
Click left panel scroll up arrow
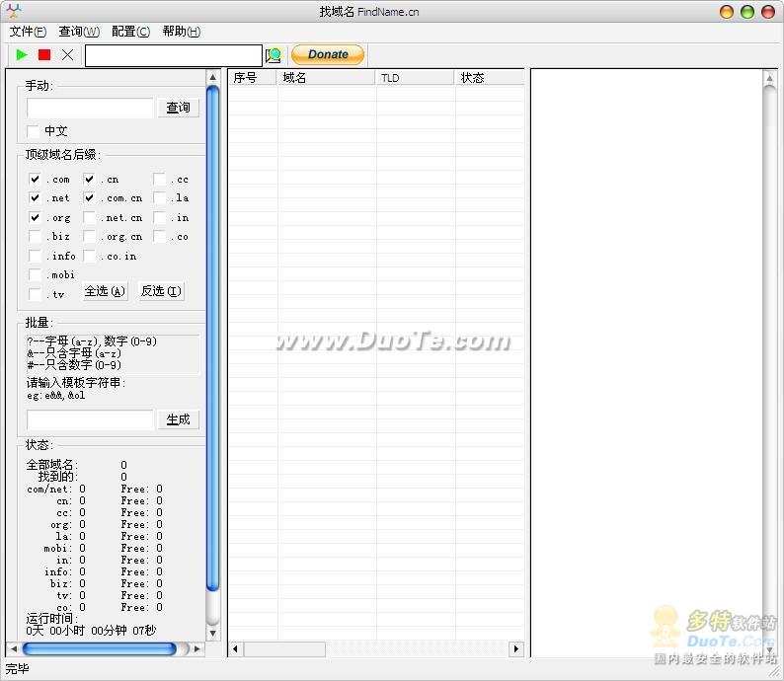coord(213,77)
